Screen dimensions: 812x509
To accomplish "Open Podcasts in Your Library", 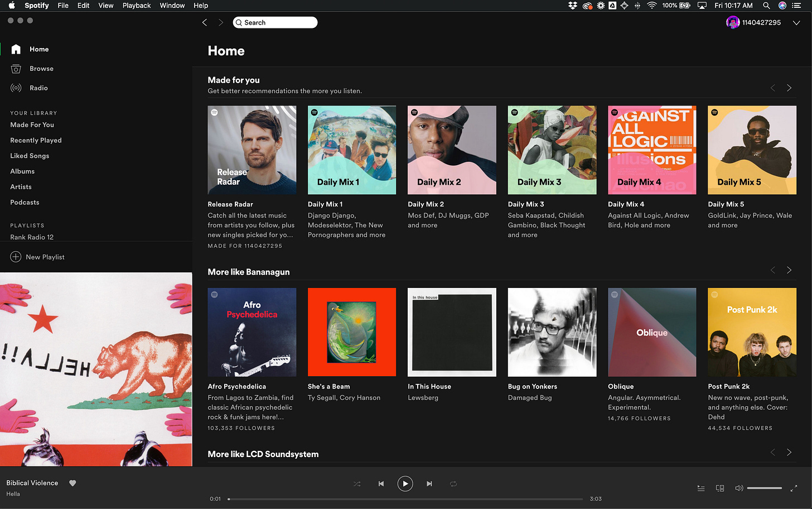I will click(x=25, y=203).
